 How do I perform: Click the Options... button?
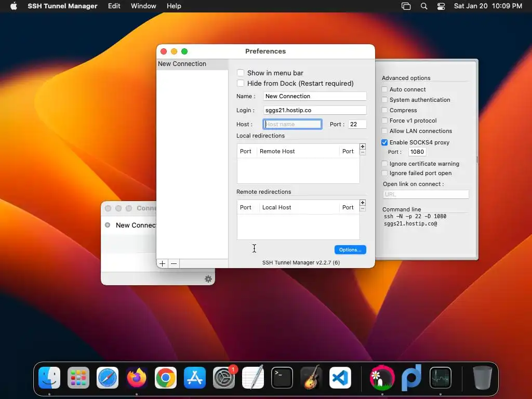(x=350, y=250)
